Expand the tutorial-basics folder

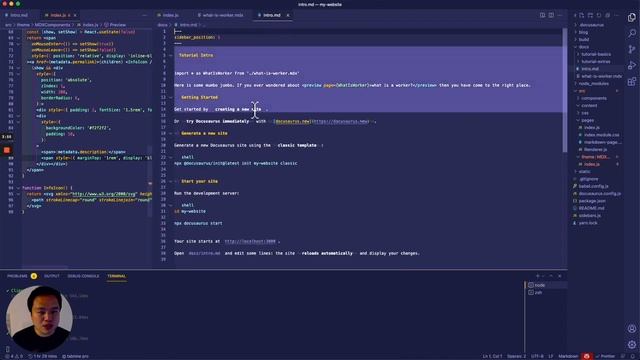click(596, 54)
